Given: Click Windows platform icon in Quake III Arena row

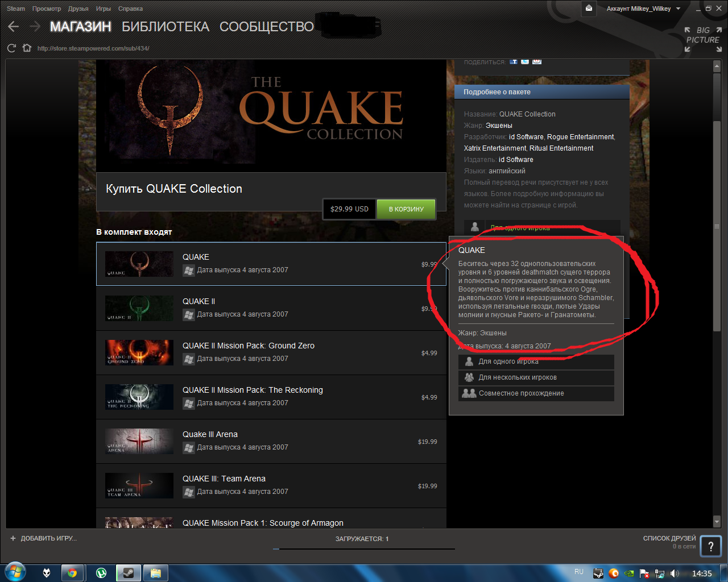Looking at the screenshot, I should tap(189, 447).
